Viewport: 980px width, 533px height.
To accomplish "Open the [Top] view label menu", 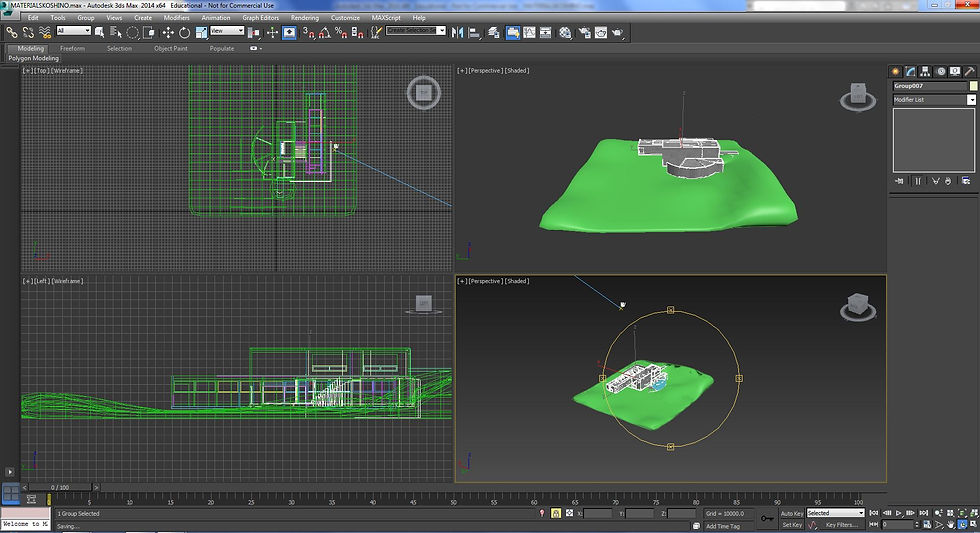I will 42,71.
